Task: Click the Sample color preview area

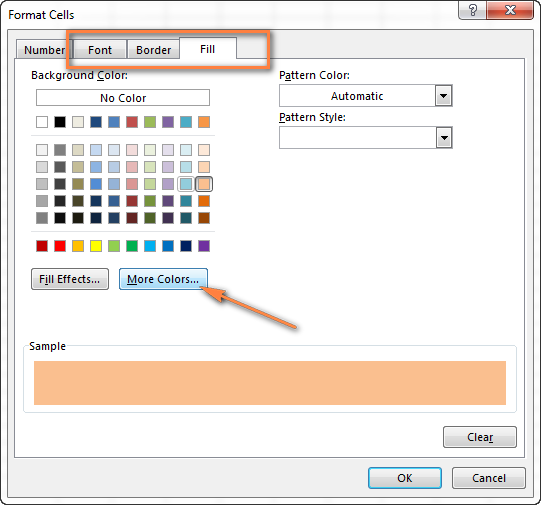Action: pyautogui.click(x=270, y=383)
